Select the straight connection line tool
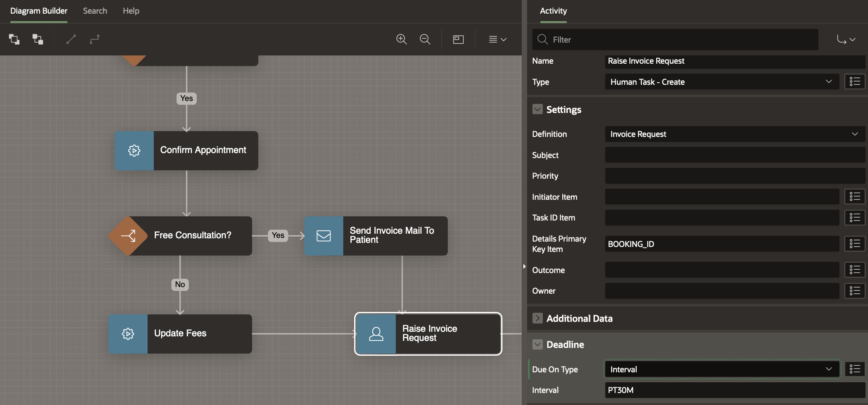The width and height of the screenshot is (868, 405). pos(71,39)
